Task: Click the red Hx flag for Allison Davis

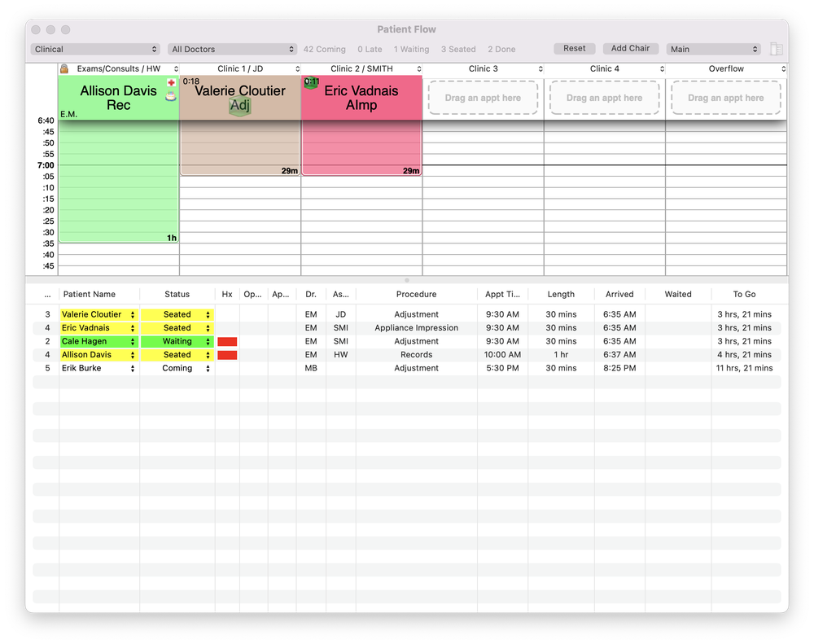Action: (227, 355)
